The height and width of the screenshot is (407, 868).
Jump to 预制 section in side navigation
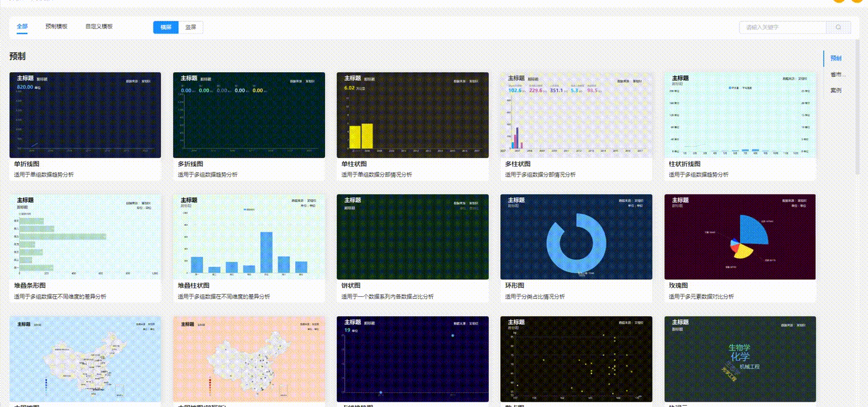(836, 58)
